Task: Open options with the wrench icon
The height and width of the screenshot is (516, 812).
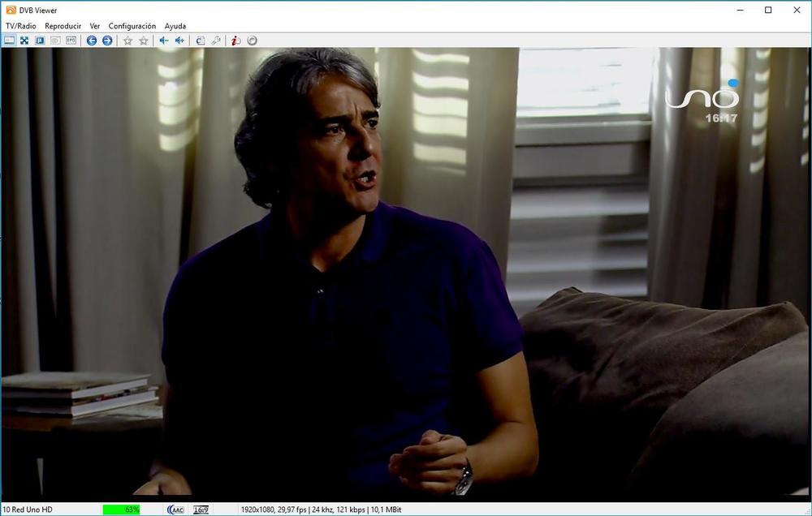Action: click(x=216, y=41)
